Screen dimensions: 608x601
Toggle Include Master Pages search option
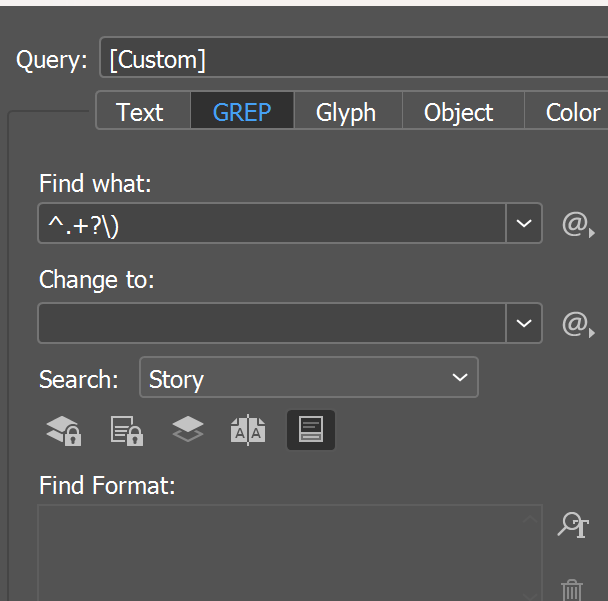click(x=248, y=430)
